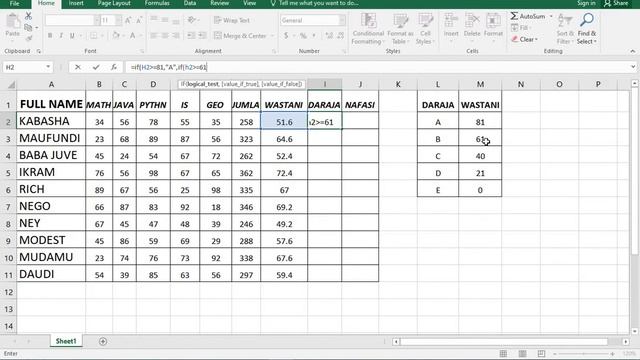
Task: Toggle Underline formatting
Action: pyautogui.click(x=72, y=36)
